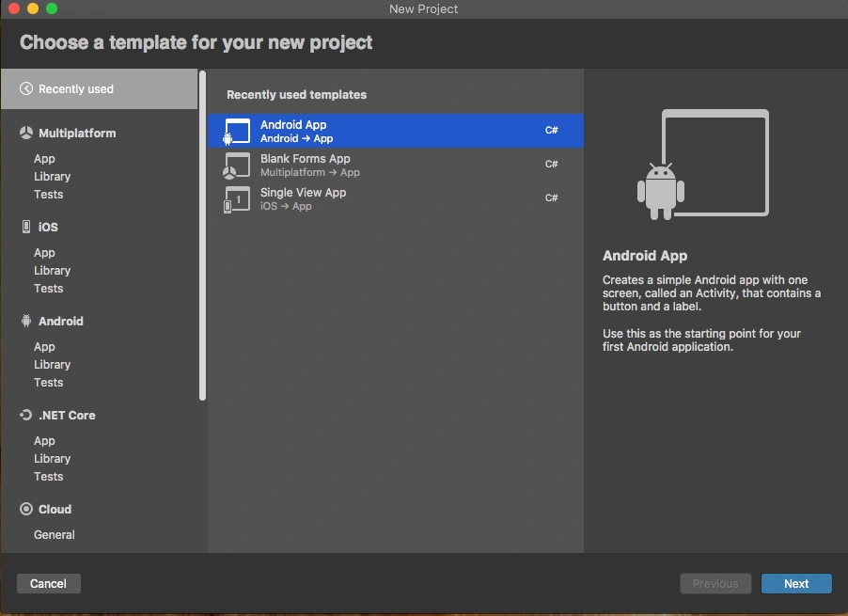This screenshot has width=848, height=616.
Task: Click the Multiplatform category icon
Action: pyautogui.click(x=26, y=133)
